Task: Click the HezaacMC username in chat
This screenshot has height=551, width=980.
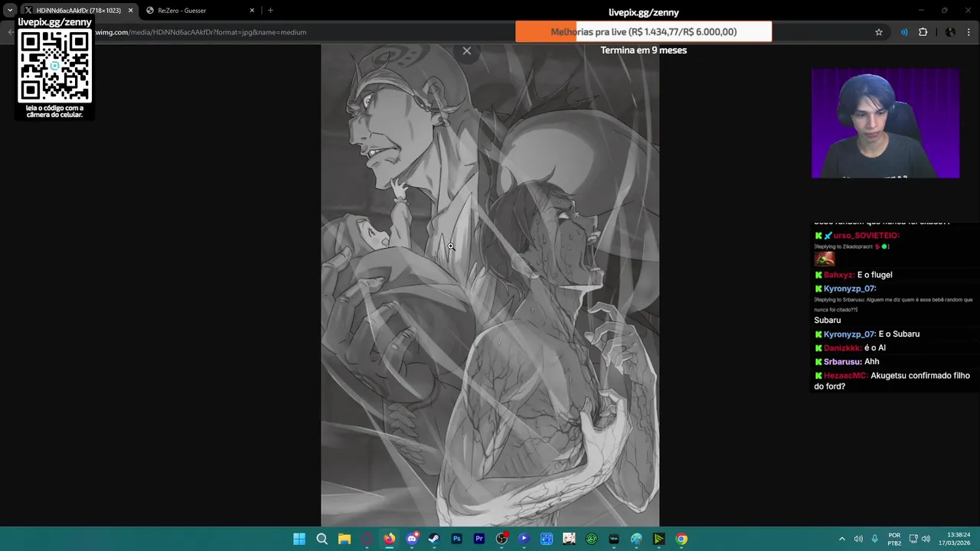Action: [846, 376]
